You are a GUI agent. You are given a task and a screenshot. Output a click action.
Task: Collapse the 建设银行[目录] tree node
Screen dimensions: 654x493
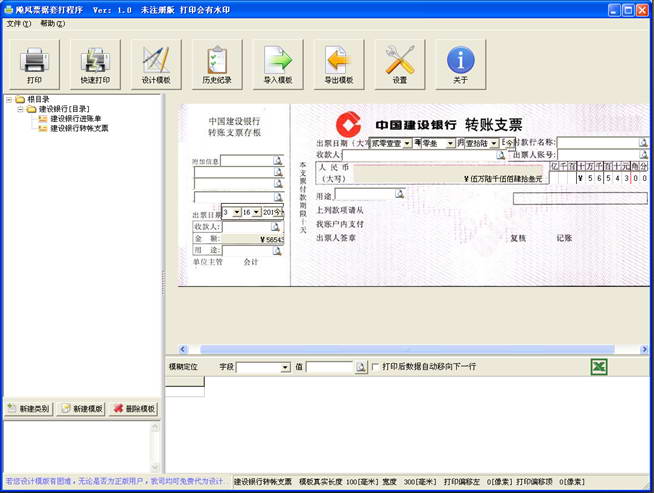(20, 109)
